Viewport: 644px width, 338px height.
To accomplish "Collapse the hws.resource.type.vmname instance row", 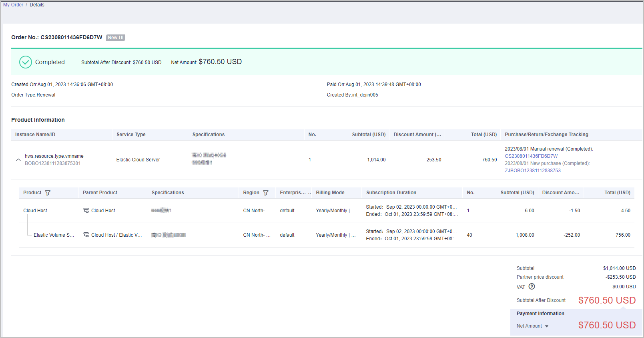I will pyautogui.click(x=18, y=160).
